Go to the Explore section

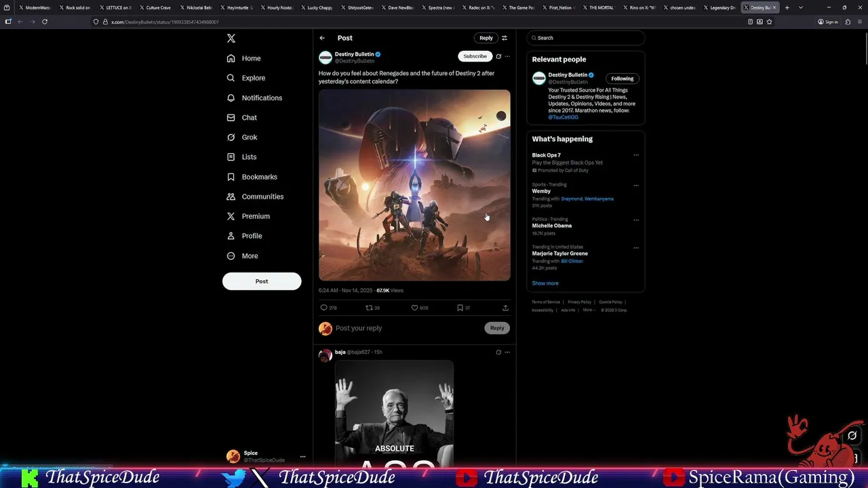point(246,78)
